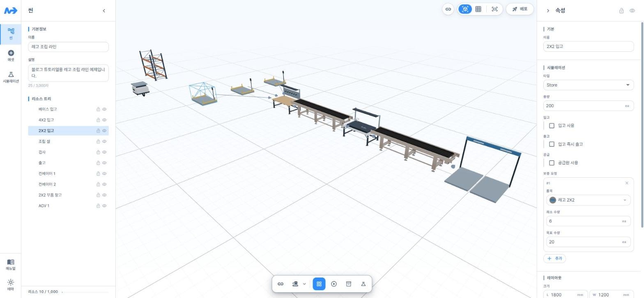This screenshot has width=644, height=298.
Task: Click the 최소 수량 input field
Action: click(x=588, y=221)
